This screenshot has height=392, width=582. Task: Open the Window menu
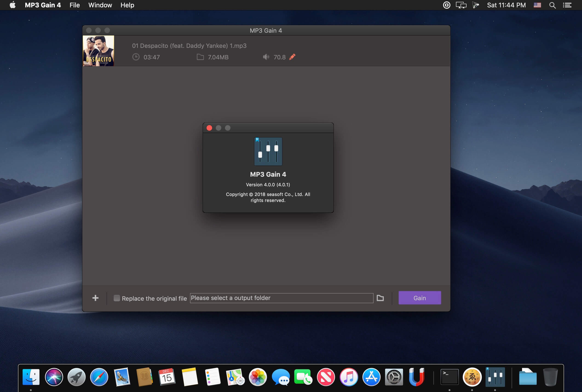(100, 5)
